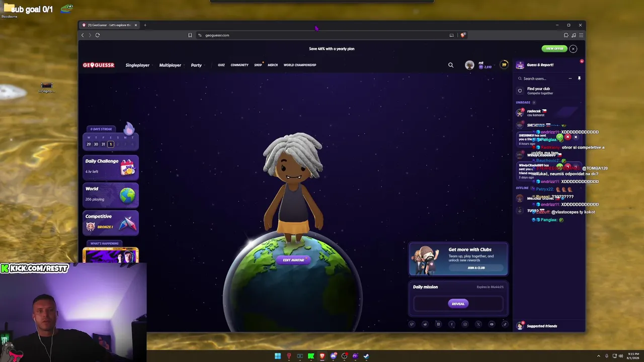The image size is (644, 362).
Task: Click the Search users field
Action: tap(541, 78)
